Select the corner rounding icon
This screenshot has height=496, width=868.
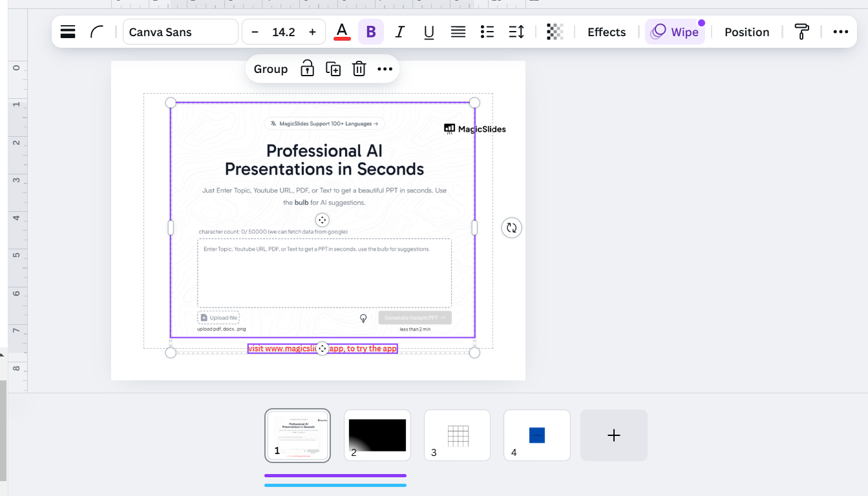point(97,32)
